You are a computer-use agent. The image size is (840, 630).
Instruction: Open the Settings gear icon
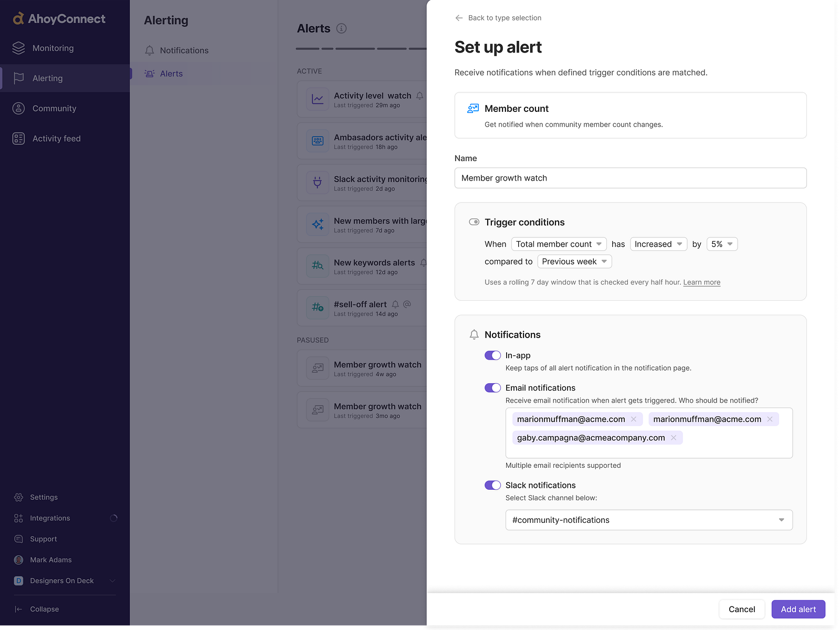[x=18, y=497]
